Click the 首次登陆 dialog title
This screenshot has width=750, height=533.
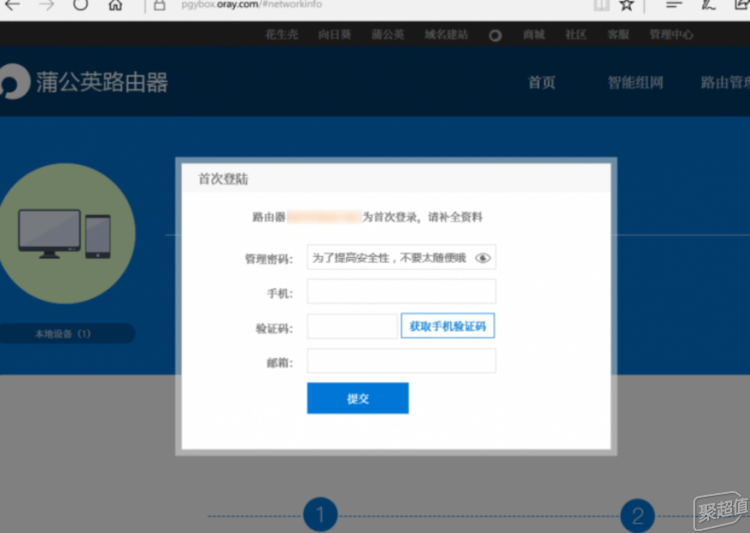click(x=223, y=179)
